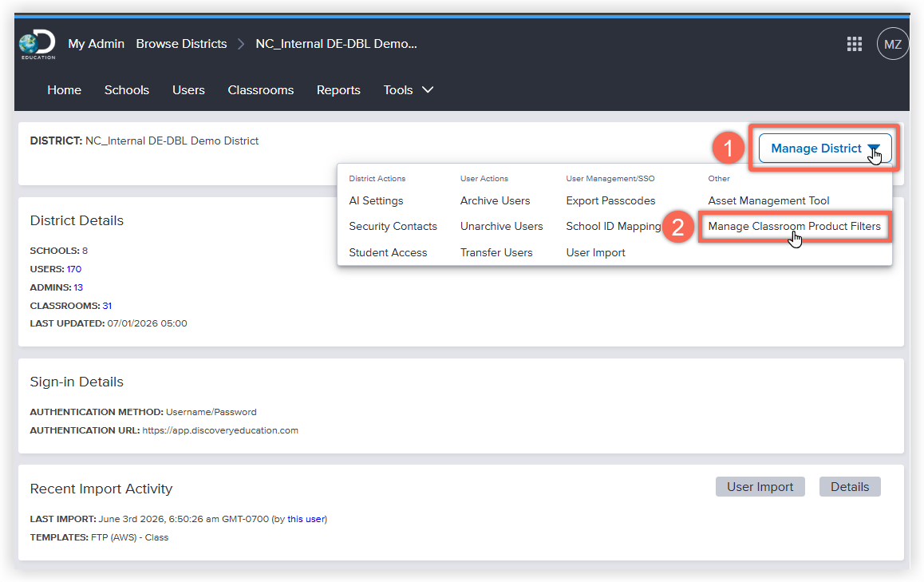Select Manage Classroom Product Filters

[x=794, y=227]
